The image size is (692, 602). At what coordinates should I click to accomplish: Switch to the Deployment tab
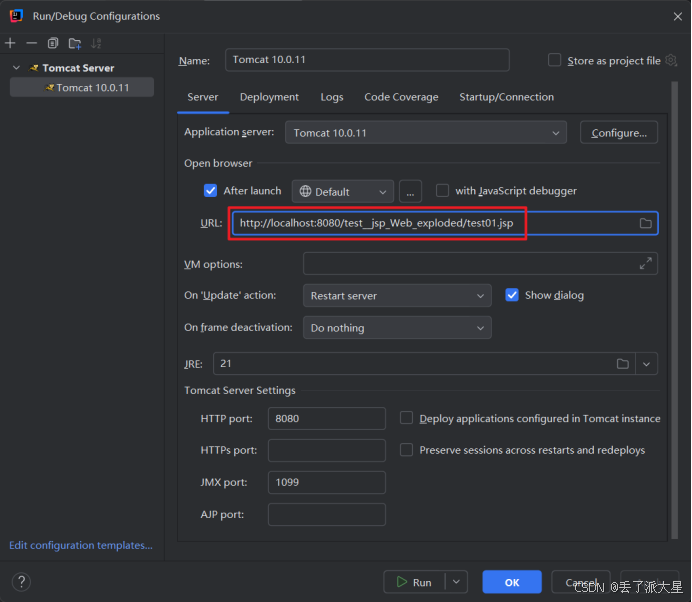[x=269, y=97]
